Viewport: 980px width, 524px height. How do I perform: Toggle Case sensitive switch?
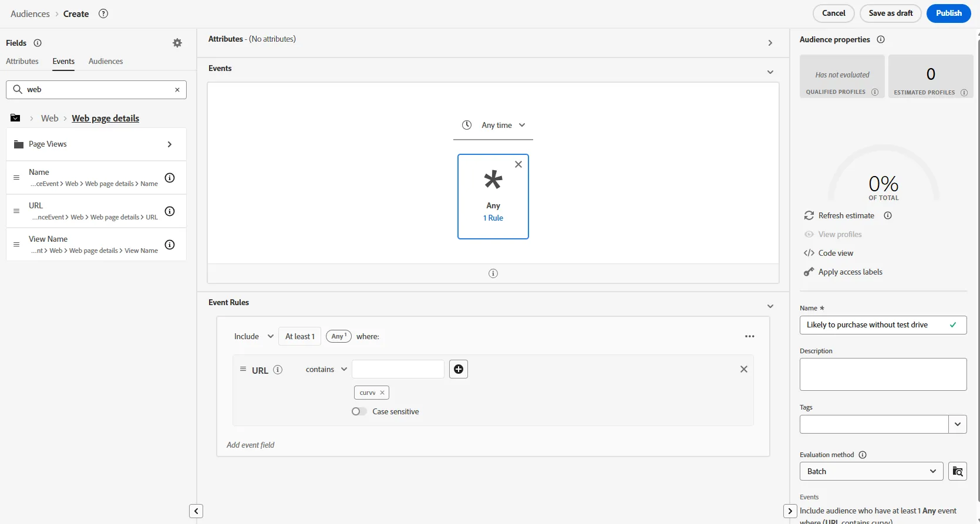tap(359, 411)
